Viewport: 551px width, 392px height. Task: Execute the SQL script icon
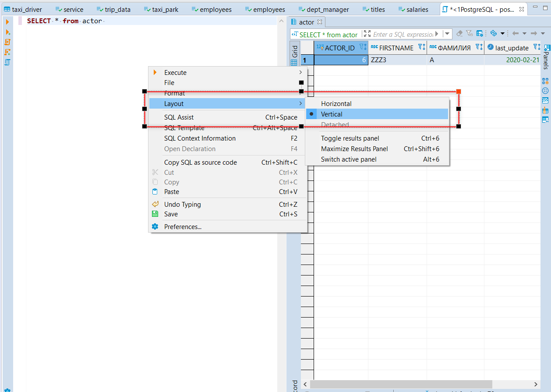pyautogui.click(x=7, y=42)
